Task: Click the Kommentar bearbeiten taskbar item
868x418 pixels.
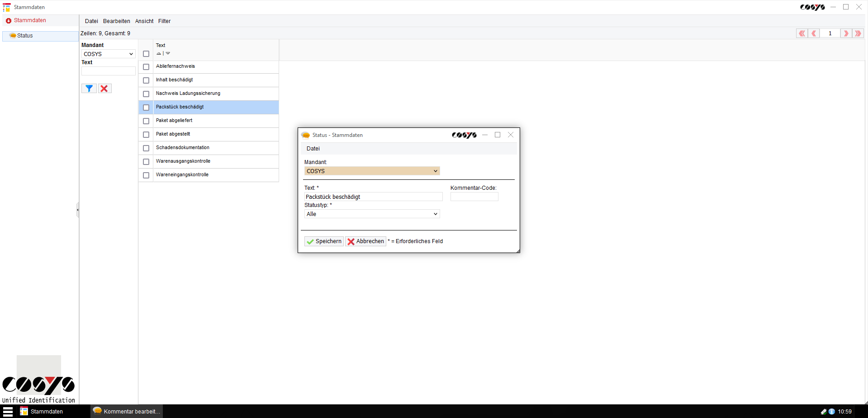Action: pos(127,411)
